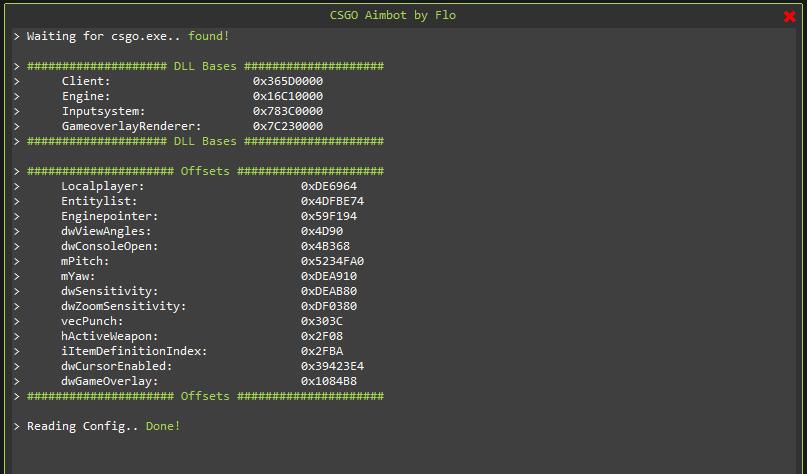This screenshot has height=474, width=807.
Task: Click the hActiveWeapon offset label
Action: [109, 336]
